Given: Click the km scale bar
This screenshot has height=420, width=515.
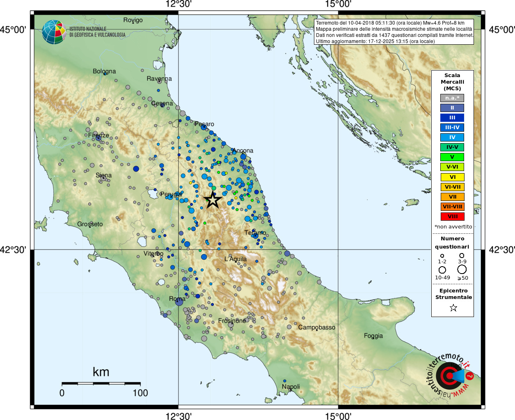Looking at the screenshot, I should coord(101,383).
